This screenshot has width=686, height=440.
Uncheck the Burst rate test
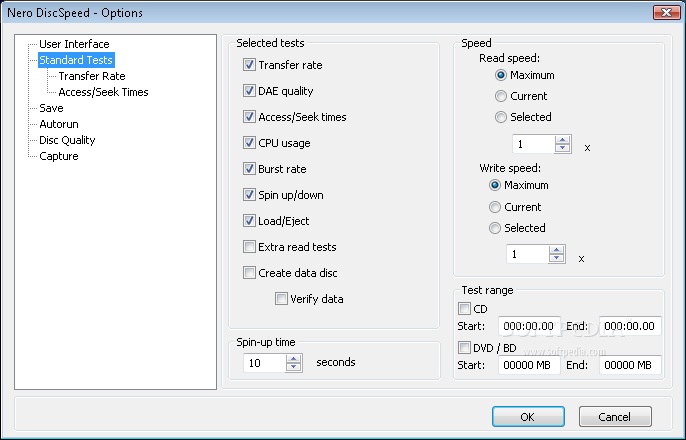click(x=249, y=169)
